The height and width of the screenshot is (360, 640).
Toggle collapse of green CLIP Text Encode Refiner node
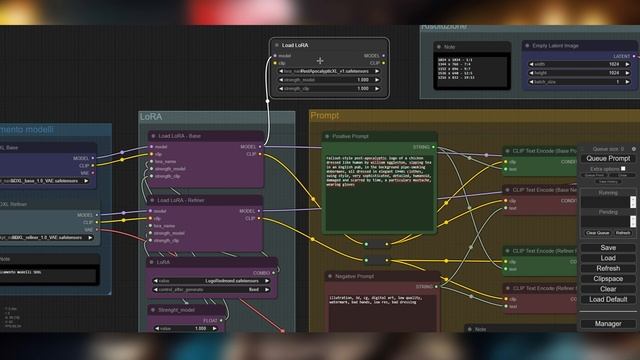(507, 251)
